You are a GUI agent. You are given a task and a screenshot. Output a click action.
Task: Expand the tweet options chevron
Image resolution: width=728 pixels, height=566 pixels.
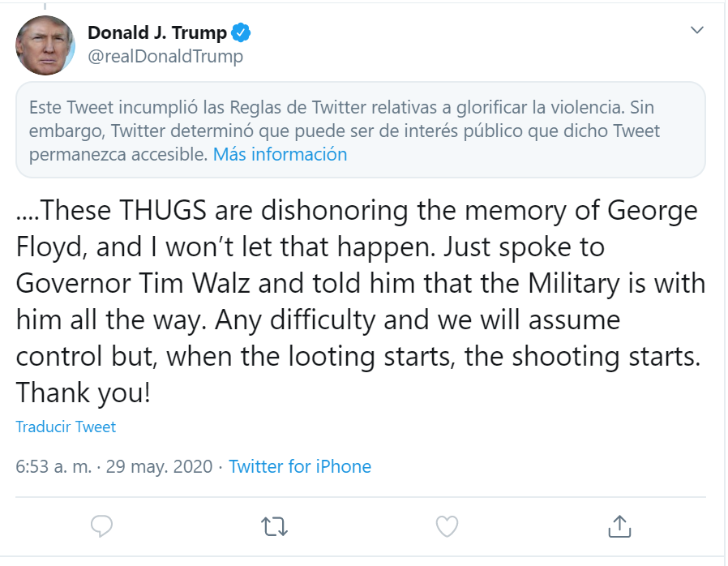pos(696,30)
